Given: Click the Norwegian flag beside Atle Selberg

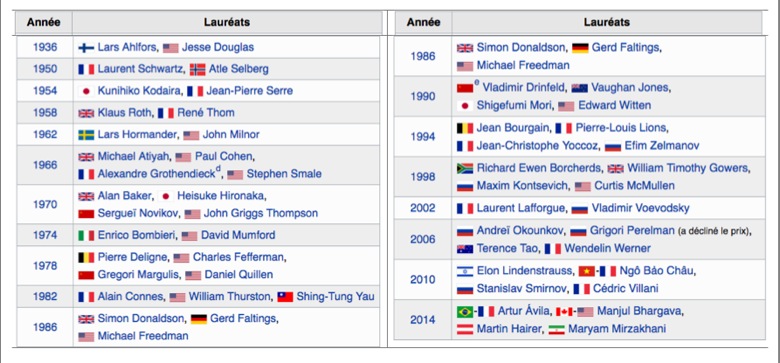Looking at the screenshot, I should coord(197,69).
